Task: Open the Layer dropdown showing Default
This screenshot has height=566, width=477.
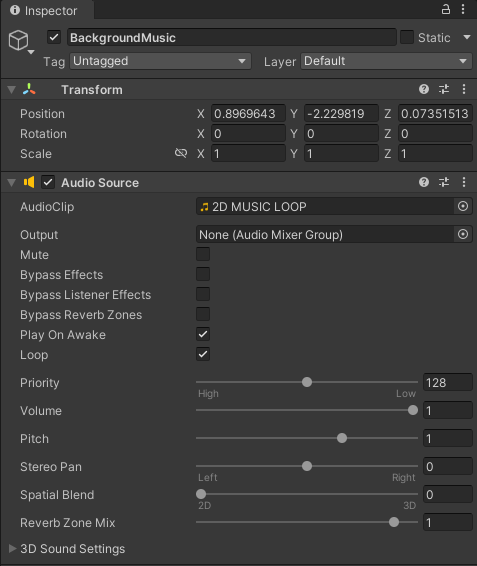Action: [386, 61]
